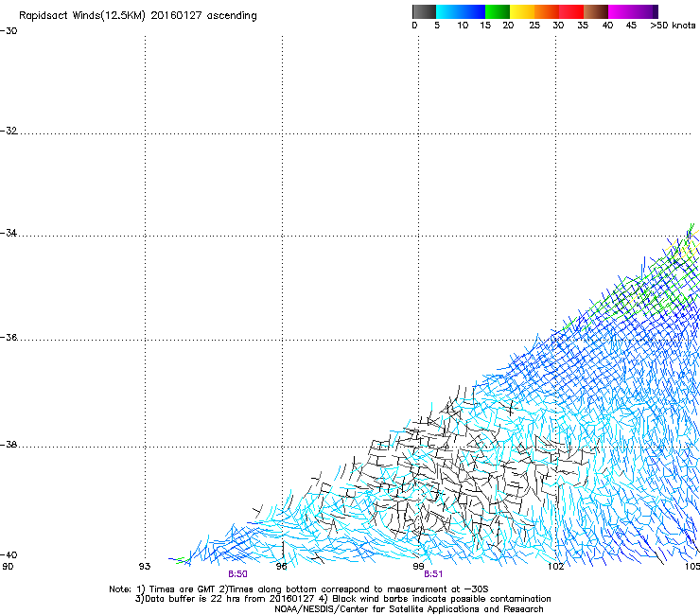Click the 93 longitude axis label
This screenshot has height=615, width=700.
[x=145, y=567]
